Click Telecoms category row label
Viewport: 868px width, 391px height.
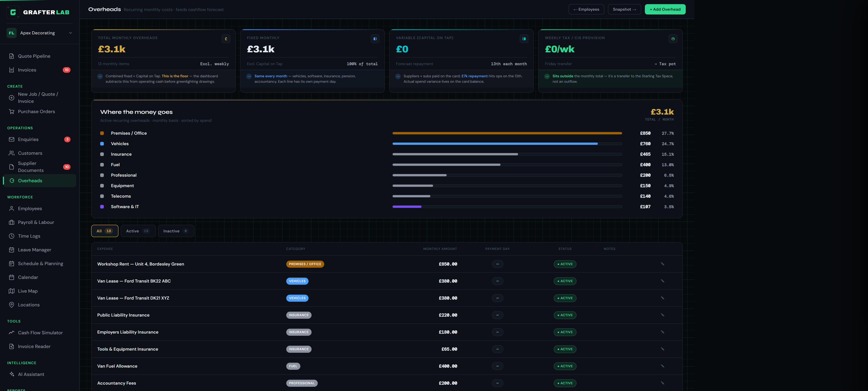pos(121,196)
